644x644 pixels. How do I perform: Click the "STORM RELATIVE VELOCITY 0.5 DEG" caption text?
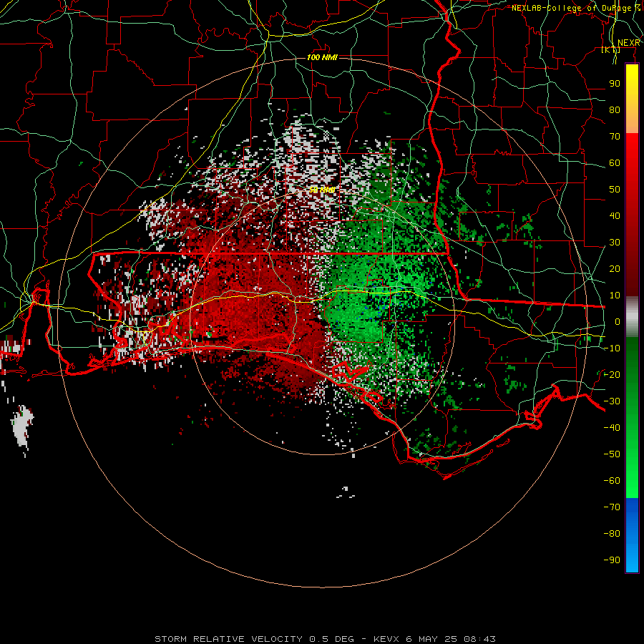(254, 639)
